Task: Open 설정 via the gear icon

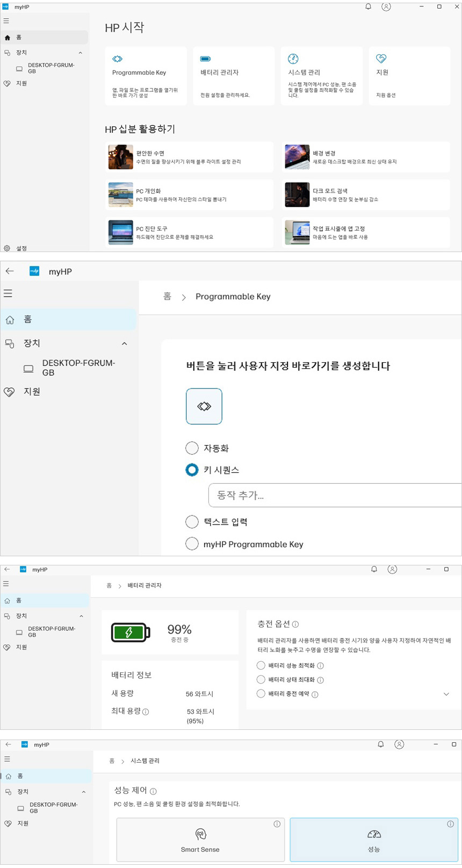Action: click(x=7, y=248)
